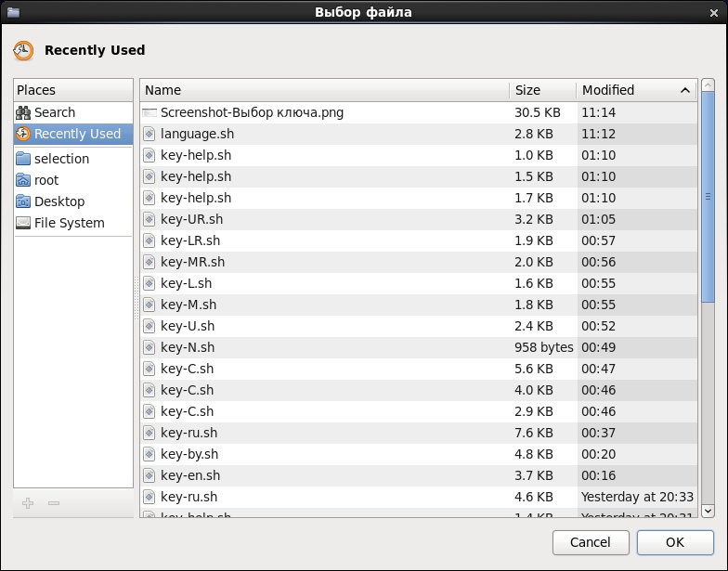This screenshot has height=571, width=728.
Task: Click the script icon next to language.sh
Action: tap(149, 134)
